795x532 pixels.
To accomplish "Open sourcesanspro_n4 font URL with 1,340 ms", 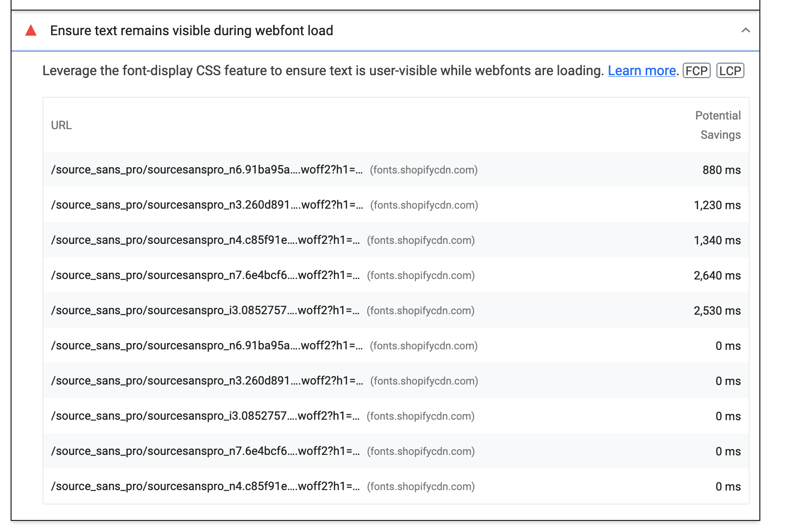I will coord(205,240).
